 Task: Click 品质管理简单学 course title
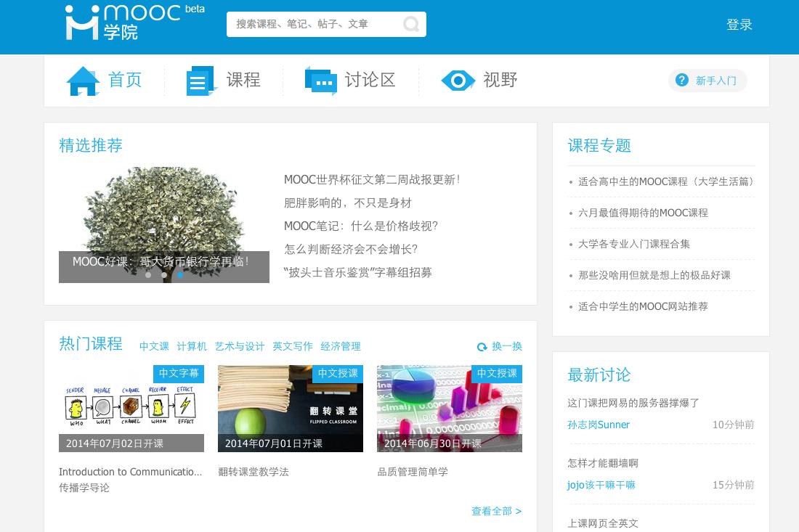pyautogui.click(x=413, y=472)
